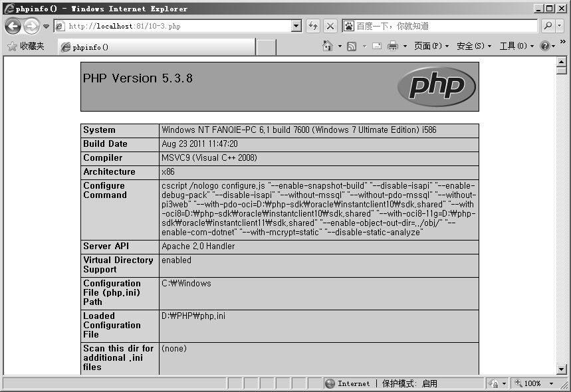This screenshot has width=571, height=392.
Task: Click the Refresh page icon
Action: pyautogui.click(x=313, y=26)
